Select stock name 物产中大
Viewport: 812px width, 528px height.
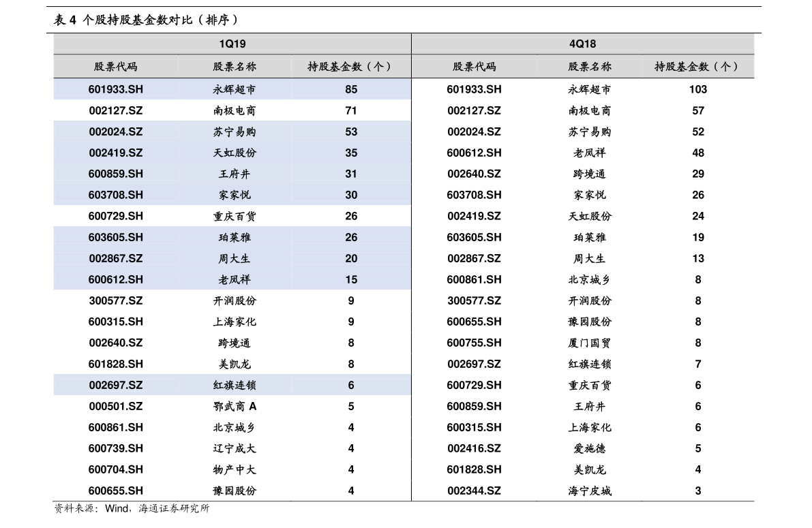[235, 470]
